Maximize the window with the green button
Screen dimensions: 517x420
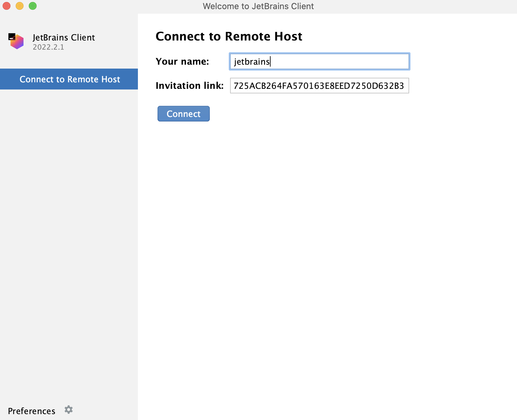click(33, 6)
